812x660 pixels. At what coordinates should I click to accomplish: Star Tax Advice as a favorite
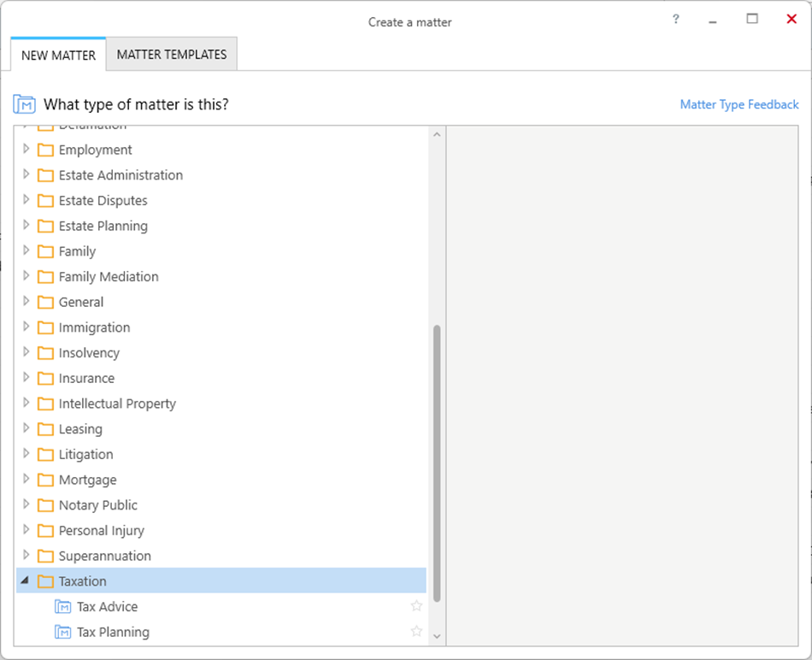coord(416,606)
